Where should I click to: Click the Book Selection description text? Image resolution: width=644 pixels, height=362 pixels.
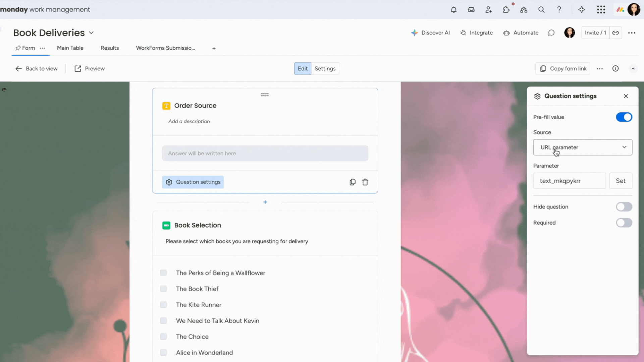point(237,241)
